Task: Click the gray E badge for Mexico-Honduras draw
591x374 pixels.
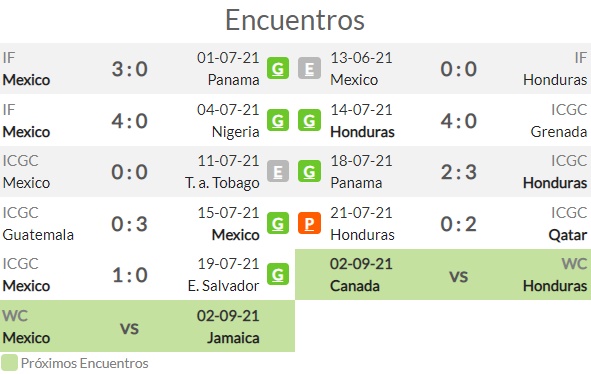Action: [309, 68]
